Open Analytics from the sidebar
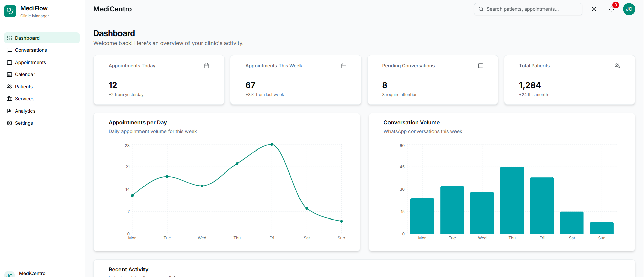This screenshot has height=277, width=644. 42,111
